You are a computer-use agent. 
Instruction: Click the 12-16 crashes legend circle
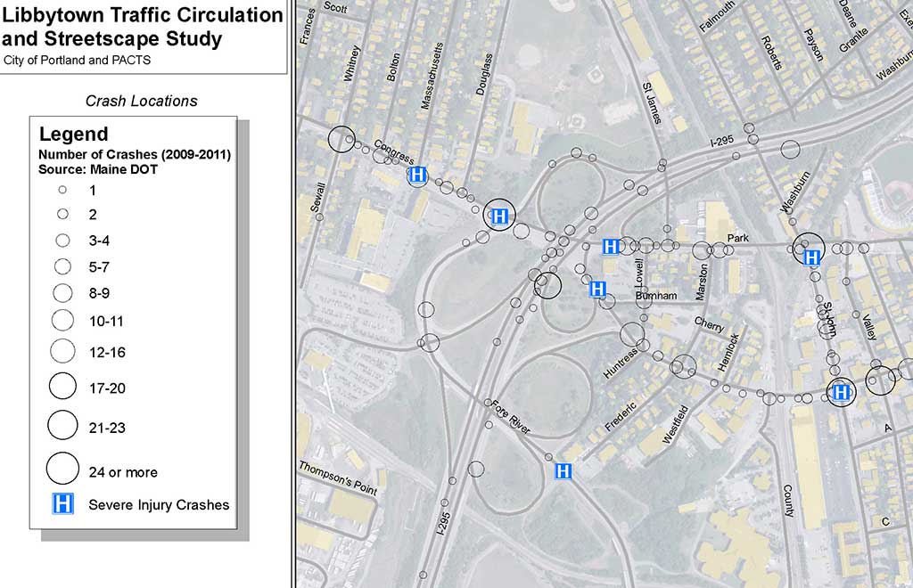click(x=62, y=351)
